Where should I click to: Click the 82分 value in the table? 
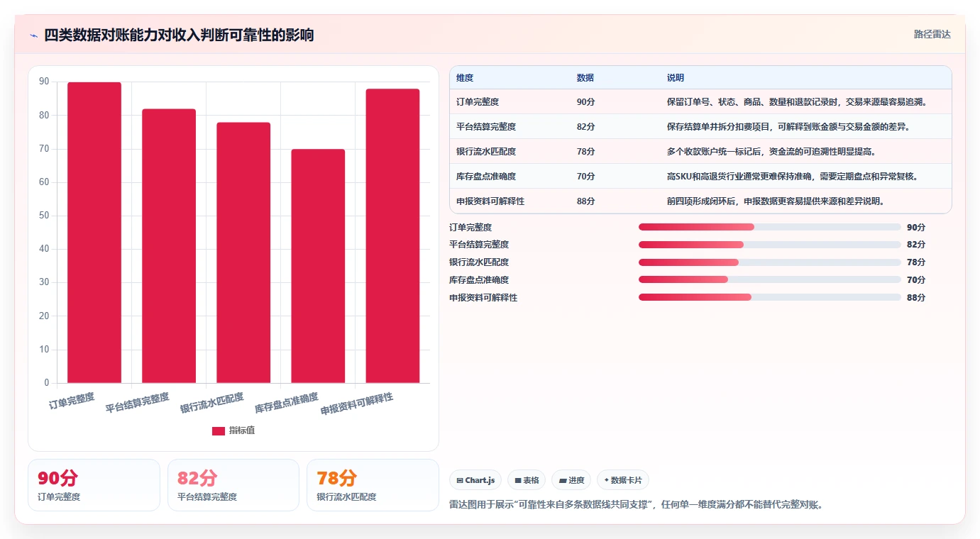[585, 127]
